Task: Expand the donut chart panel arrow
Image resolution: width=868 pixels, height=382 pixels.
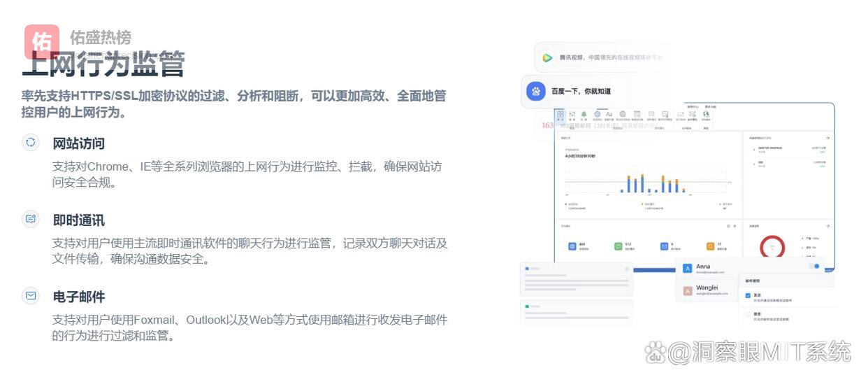Action: 827,226
